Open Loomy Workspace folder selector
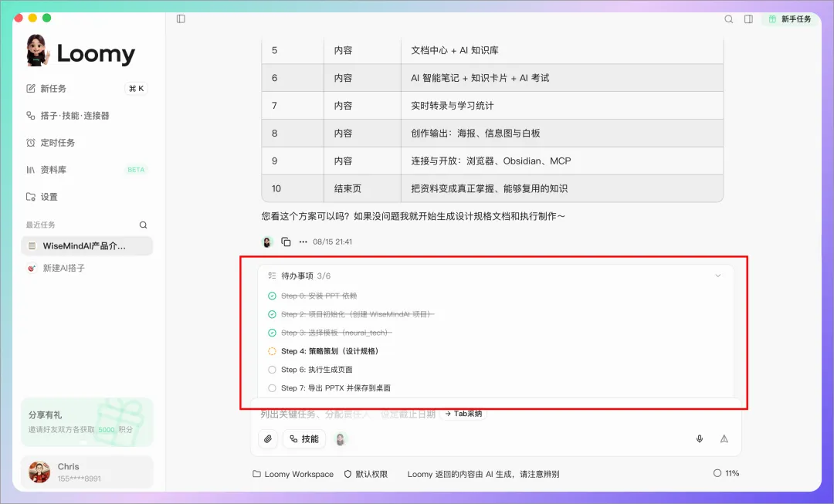This screenshot has height=504, width=834. (293, 474)
